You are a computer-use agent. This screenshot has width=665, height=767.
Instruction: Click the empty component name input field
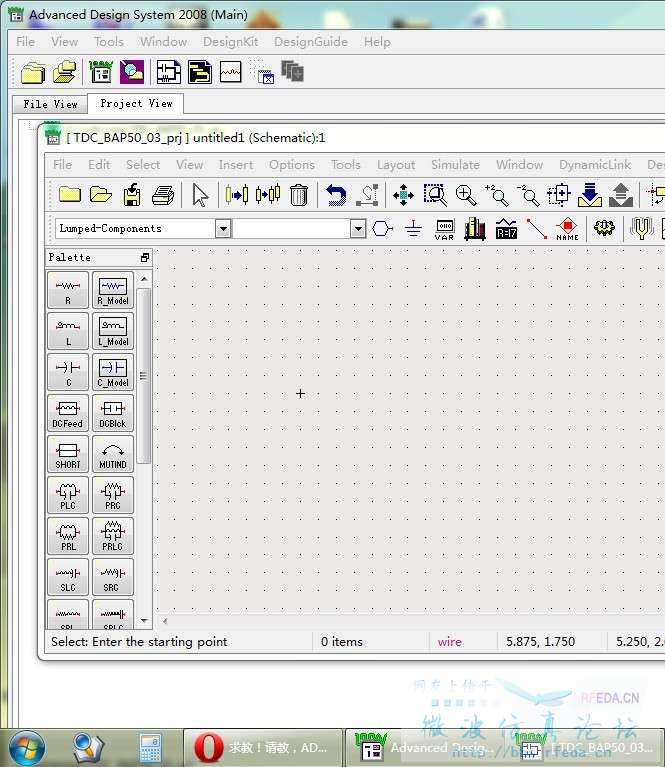coord(292,228)
